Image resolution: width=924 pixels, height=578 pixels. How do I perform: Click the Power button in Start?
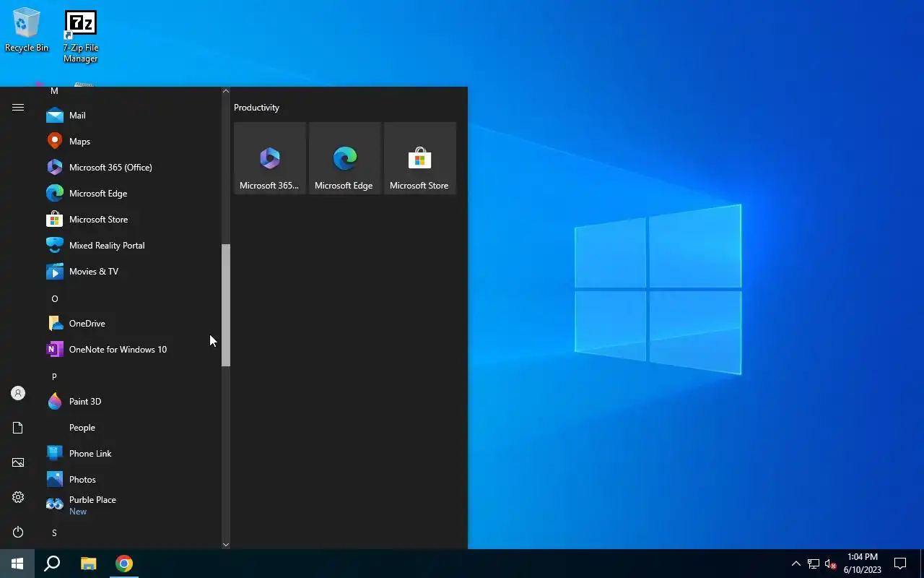(x=18, y=532)
